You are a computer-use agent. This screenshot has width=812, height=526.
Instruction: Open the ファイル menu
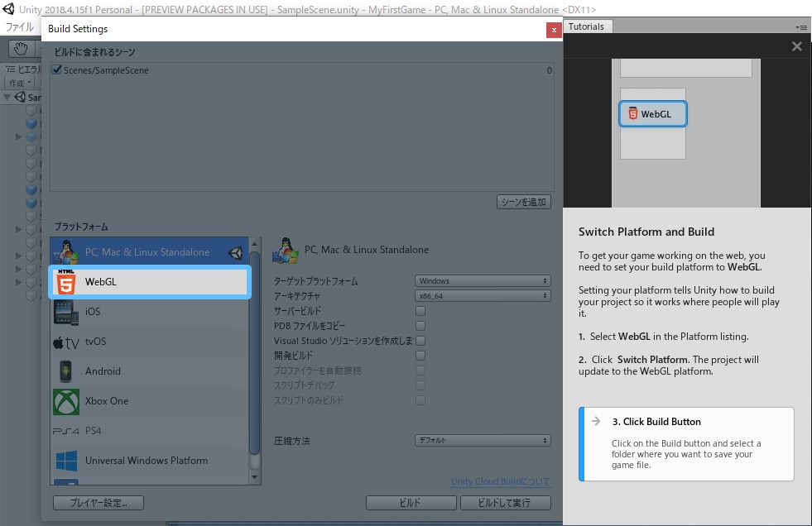[x=20, y=27]
